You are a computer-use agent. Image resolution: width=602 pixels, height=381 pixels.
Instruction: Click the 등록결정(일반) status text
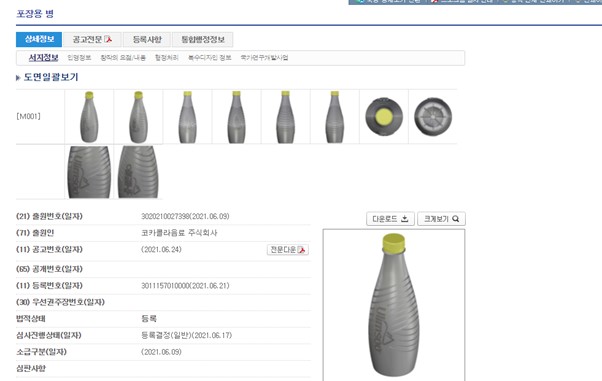[166, 335]
